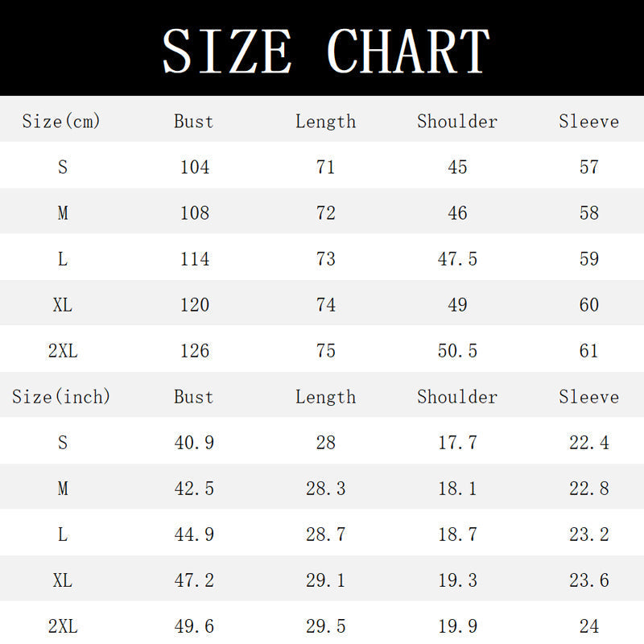Click the inch shoulder value 18.7

coord(457,535)
